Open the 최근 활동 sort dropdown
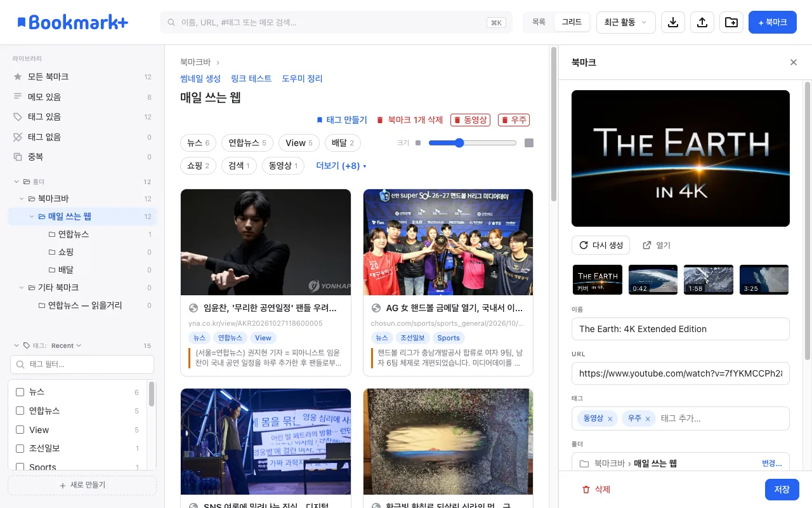Image resolution: width=812 pixels, height=508 pixels. 625,22
